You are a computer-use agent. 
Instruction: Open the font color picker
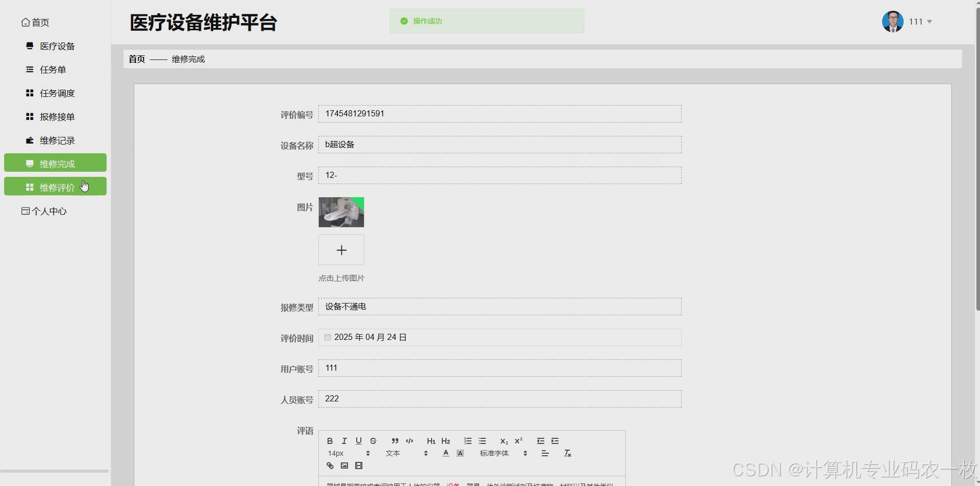coord(445,453)
